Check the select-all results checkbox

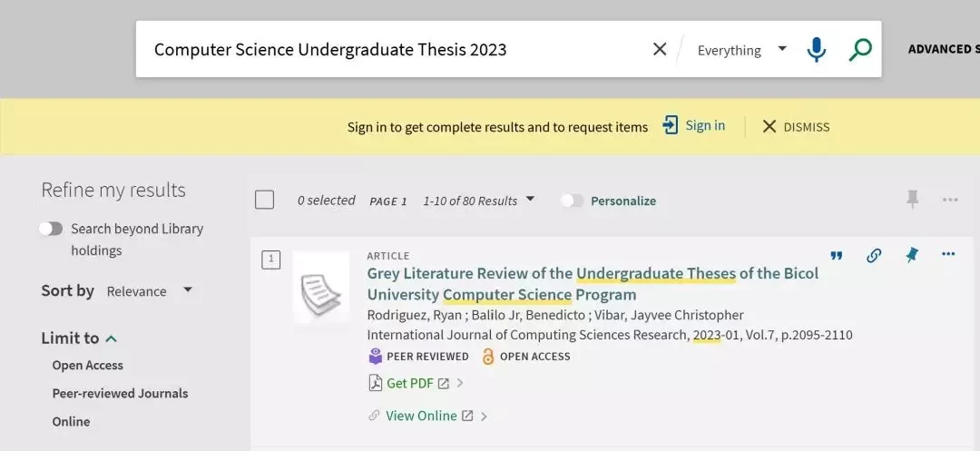coord(264,201)
